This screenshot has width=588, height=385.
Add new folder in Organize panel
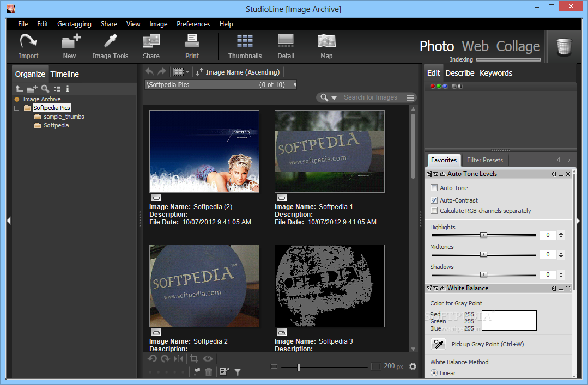pos(32,89)
